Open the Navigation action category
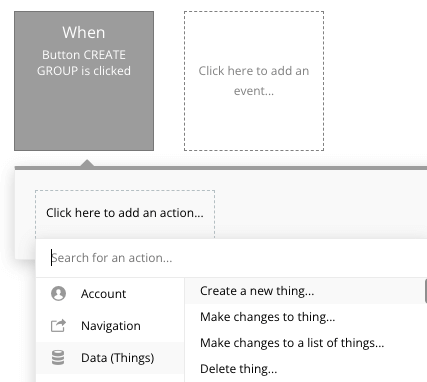Image resolution: width=427 pixels, height=382 pixels. (110, 326)
